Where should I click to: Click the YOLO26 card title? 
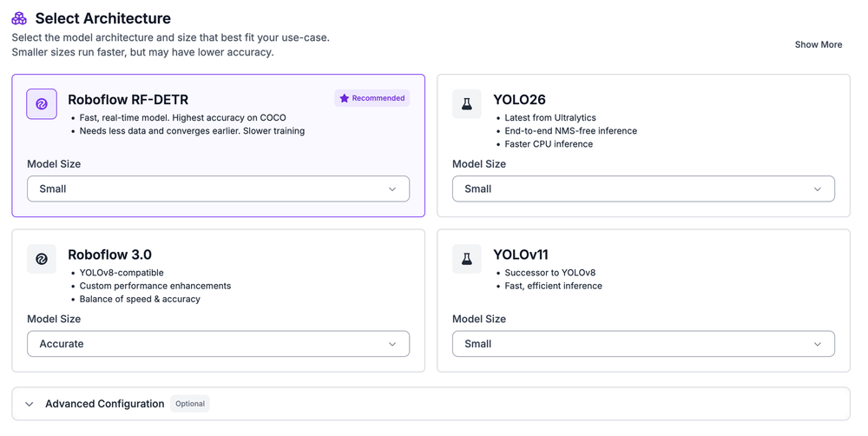tap(519, 100)
